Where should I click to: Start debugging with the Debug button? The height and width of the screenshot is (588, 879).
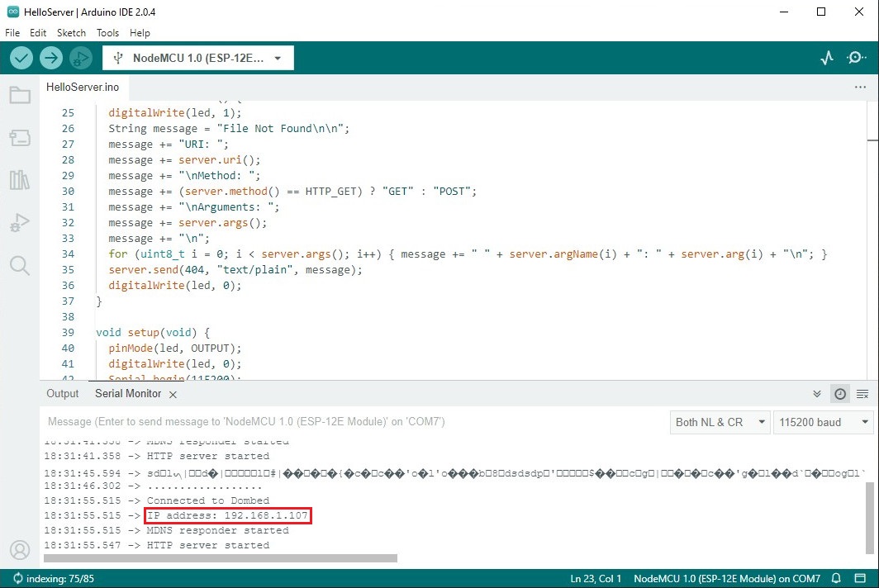pyautogui.click(x=80, y=58)
